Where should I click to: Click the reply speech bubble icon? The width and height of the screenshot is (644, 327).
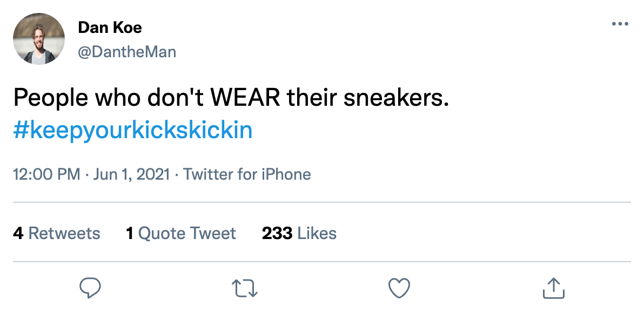[x=90, y=288]
